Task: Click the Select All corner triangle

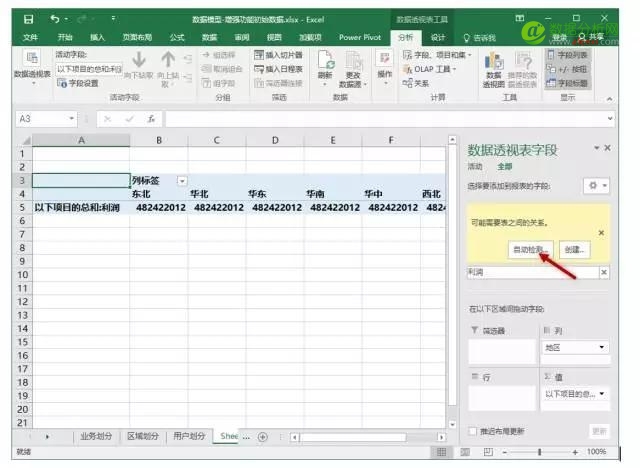Action: [x=26, y=141]
